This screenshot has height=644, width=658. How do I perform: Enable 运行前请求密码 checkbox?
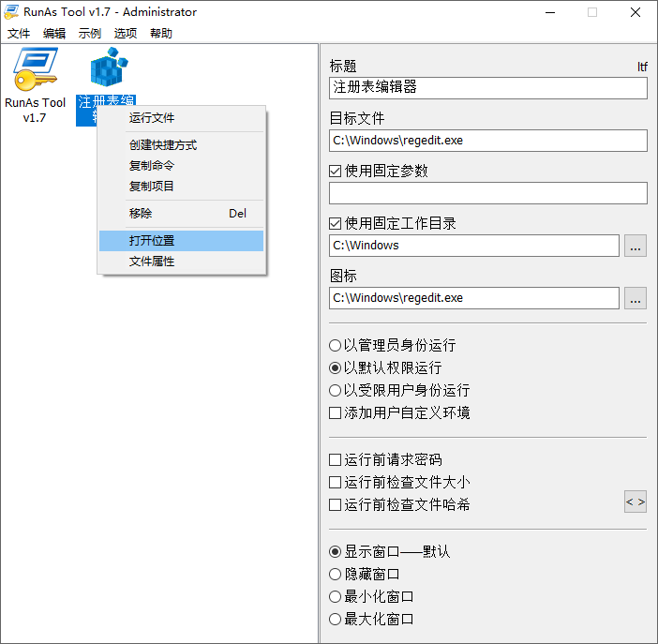[x=335, y=460]
